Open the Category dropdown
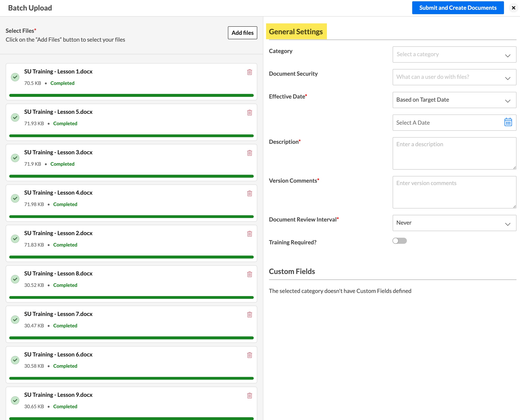The image size is (520, 420). point(454,55)
